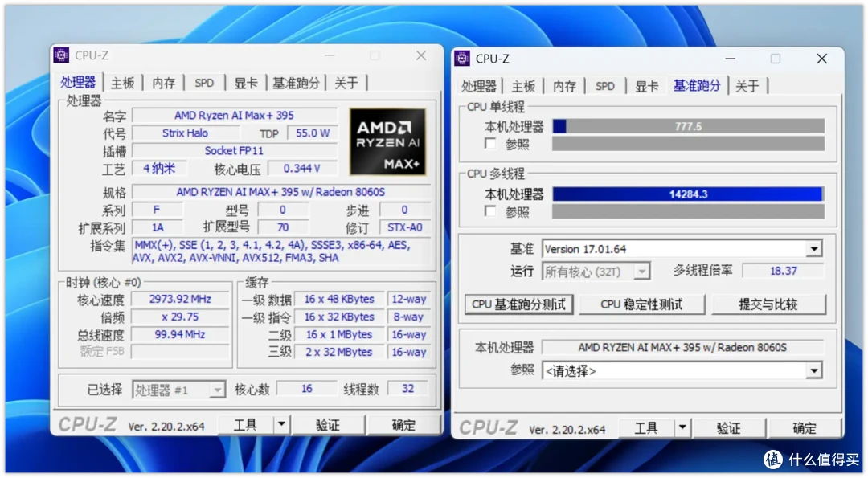Image resolution: width=868 pixels, height=478 pixels.
Task: Click the 代号 value Strix Halo
Action: 186,133
